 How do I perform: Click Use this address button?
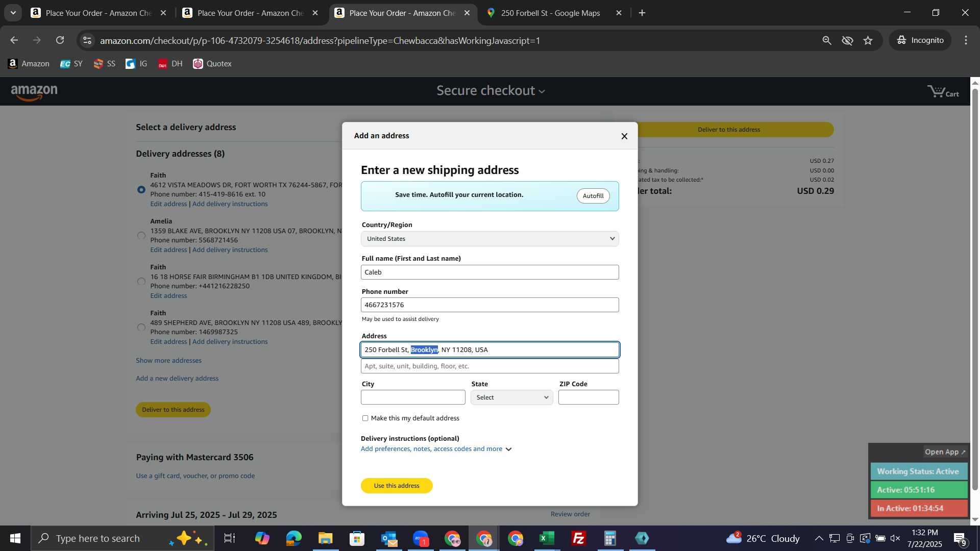pyautogui.click(x=397, y=486)
